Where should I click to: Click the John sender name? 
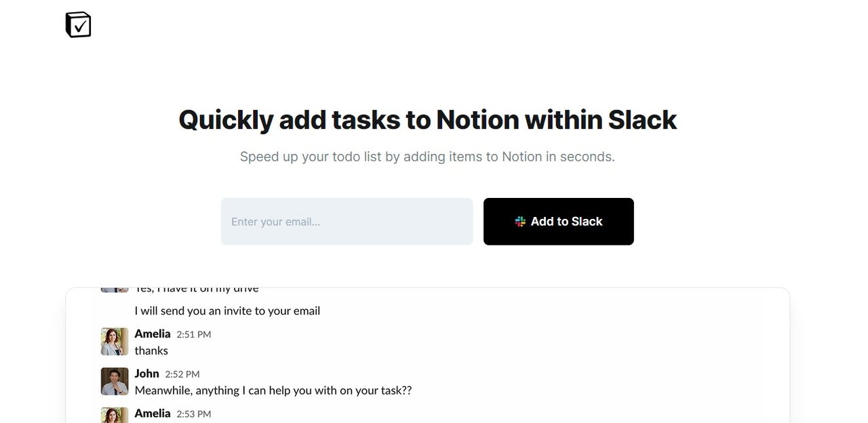(x=146, y=374)
